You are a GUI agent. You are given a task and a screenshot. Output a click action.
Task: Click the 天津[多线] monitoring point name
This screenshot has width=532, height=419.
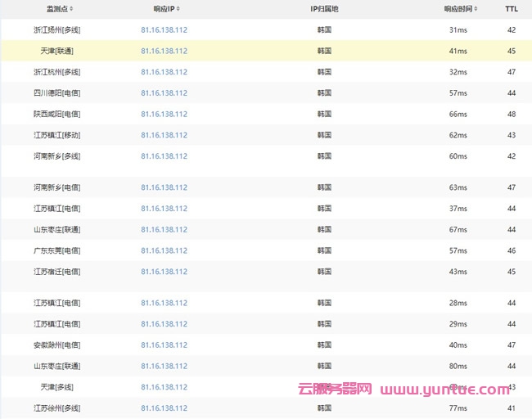[x=56, y=387]
